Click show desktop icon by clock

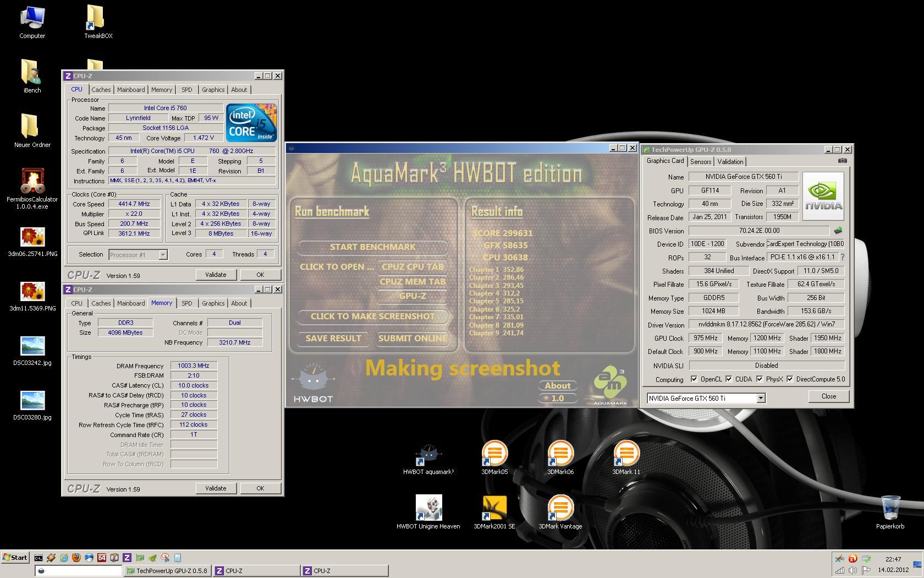(917, 565)
